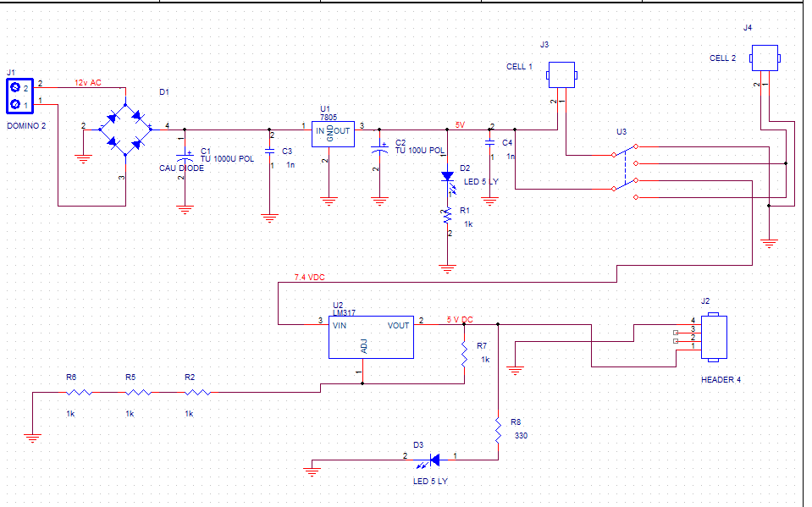Select the J3 CELL 1 connector

tap(562, 75)
